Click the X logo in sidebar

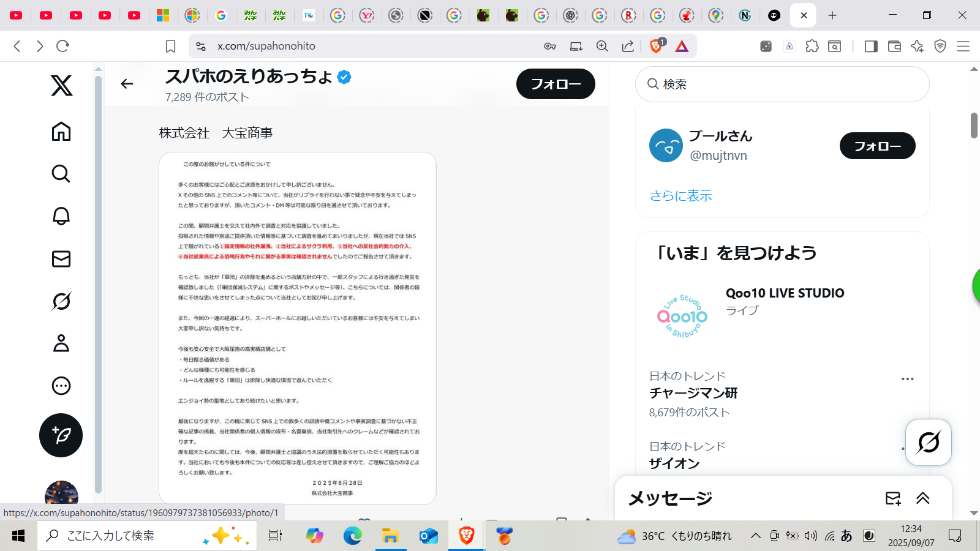click(x=61, y=85)
